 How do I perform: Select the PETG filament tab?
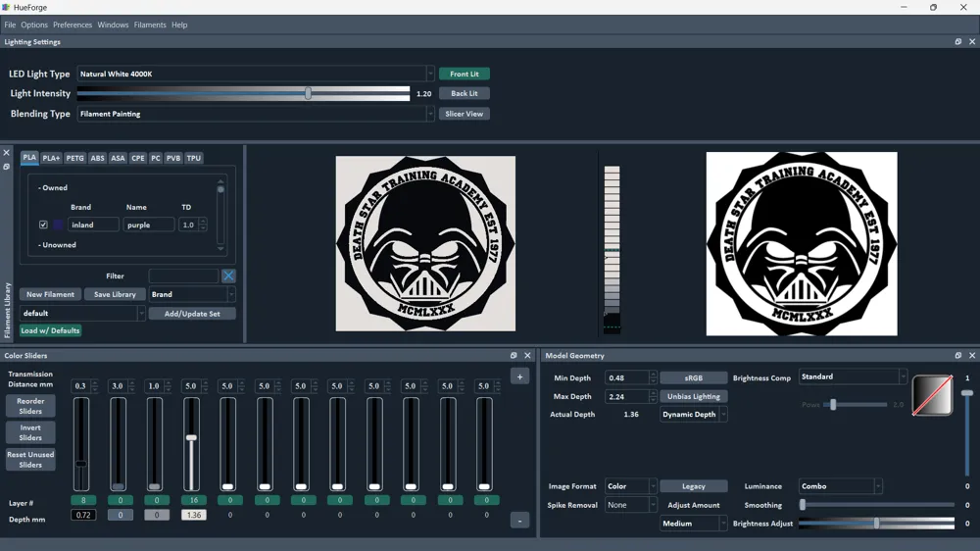click(x=75, y=158)
